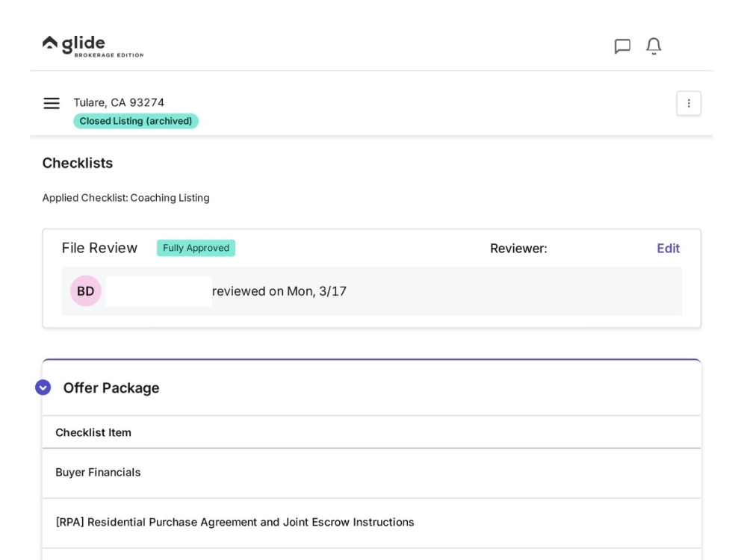Click Edit next to Reviewer
This screenshot has height=560, width=747.
668,249
